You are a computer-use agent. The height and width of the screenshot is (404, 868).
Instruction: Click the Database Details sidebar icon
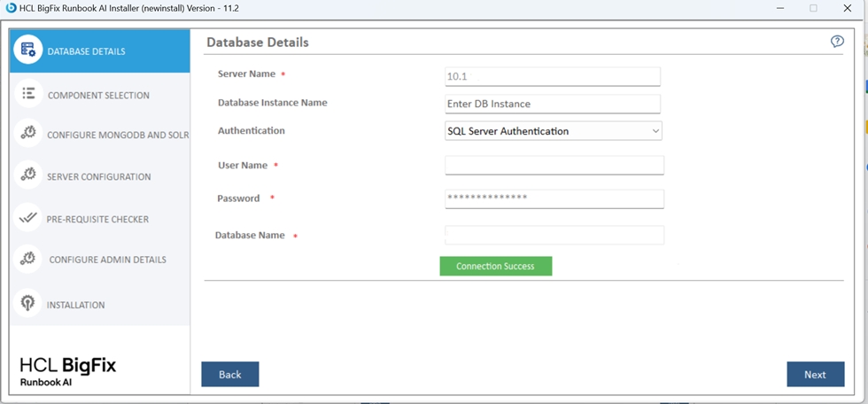(27, 51)
